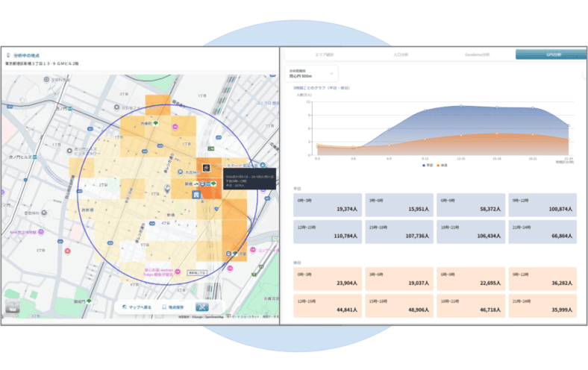588x370 pixels.
Task: Click the 虎ノ門ヒルズ station icon
Action: (35, 157)
